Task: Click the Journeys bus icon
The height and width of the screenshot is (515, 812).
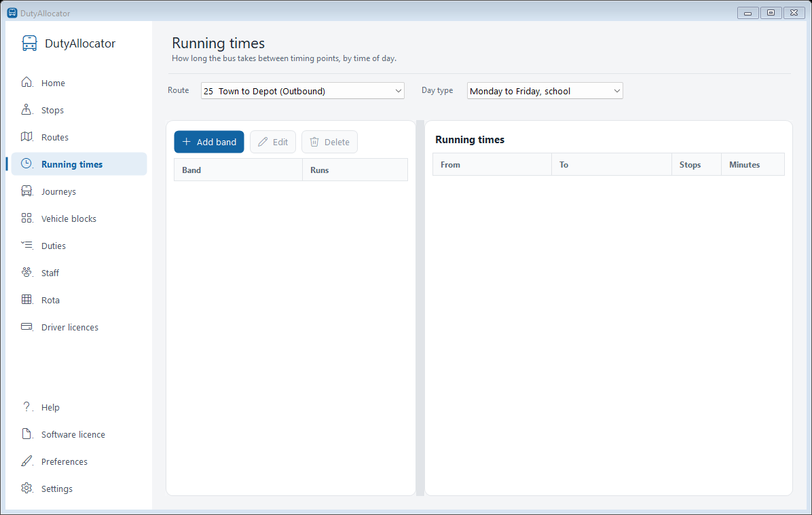Action: coord(27,191)
